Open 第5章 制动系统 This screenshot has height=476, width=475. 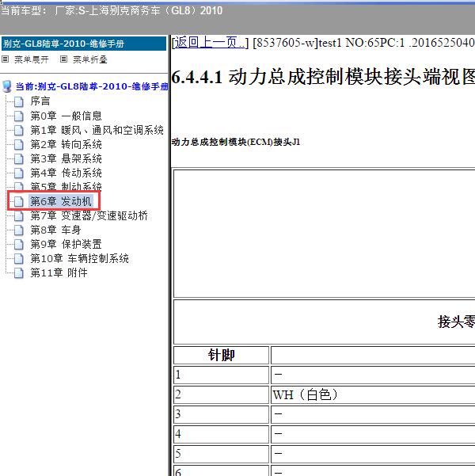coord(66,186)
